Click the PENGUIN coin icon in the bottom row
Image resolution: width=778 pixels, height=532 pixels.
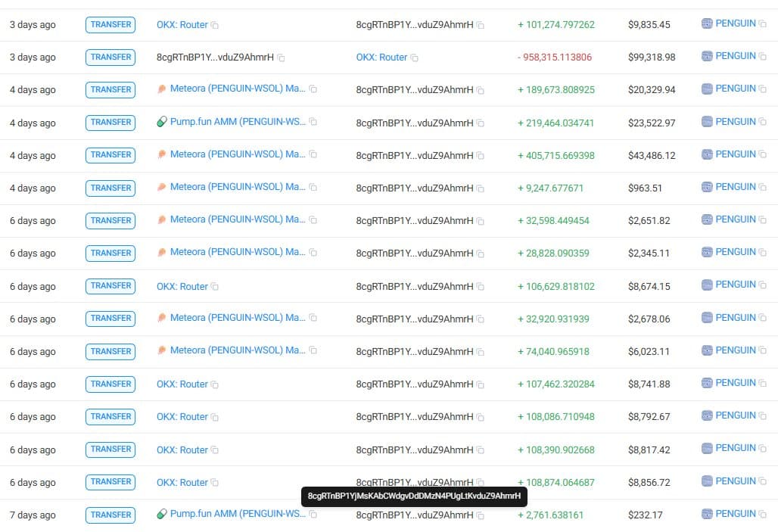tap(707, 514)
